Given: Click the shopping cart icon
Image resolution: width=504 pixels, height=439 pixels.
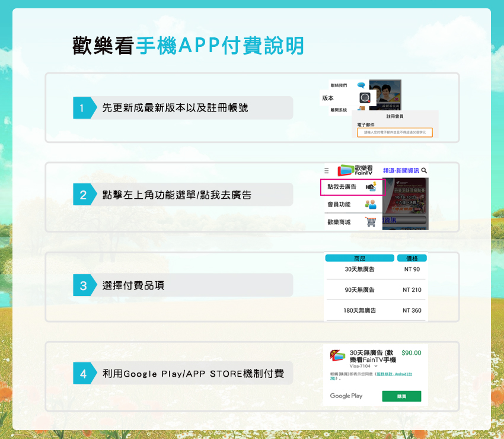Looking at the screenshot, I should tap(371, 222).
